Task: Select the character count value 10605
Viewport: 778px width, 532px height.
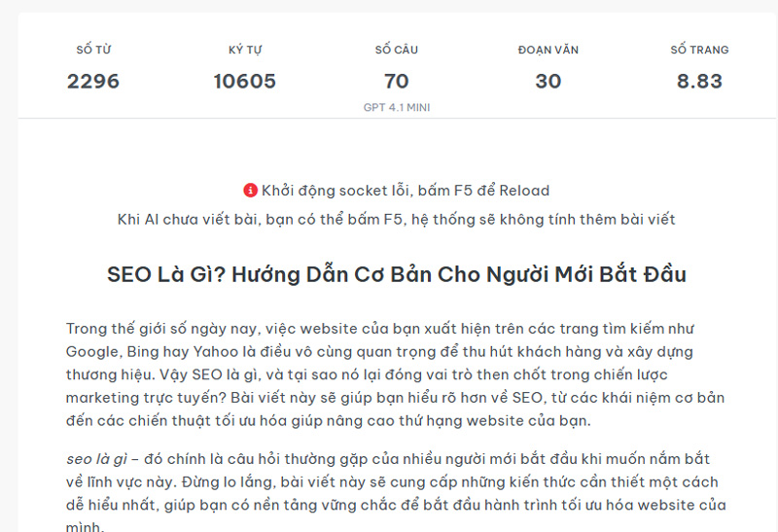Action: point(245,81)
